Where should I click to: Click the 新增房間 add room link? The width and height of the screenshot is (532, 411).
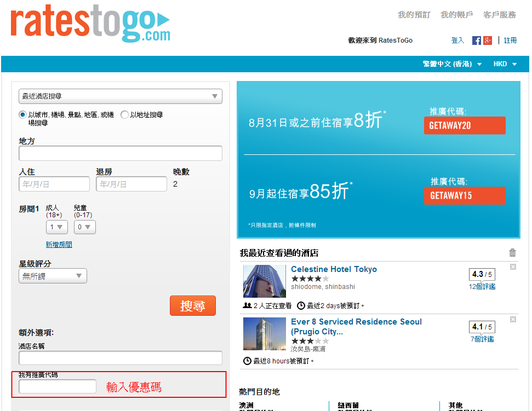(59, 245)
